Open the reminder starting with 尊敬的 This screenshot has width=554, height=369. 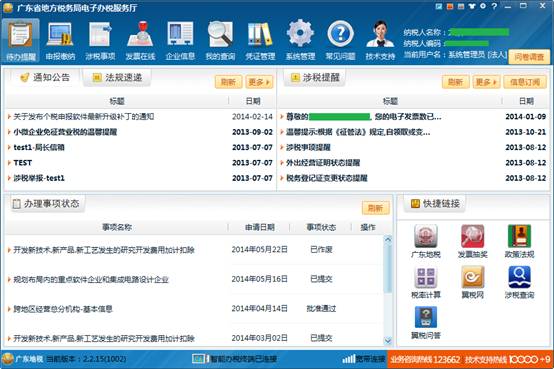click(364, 117)
